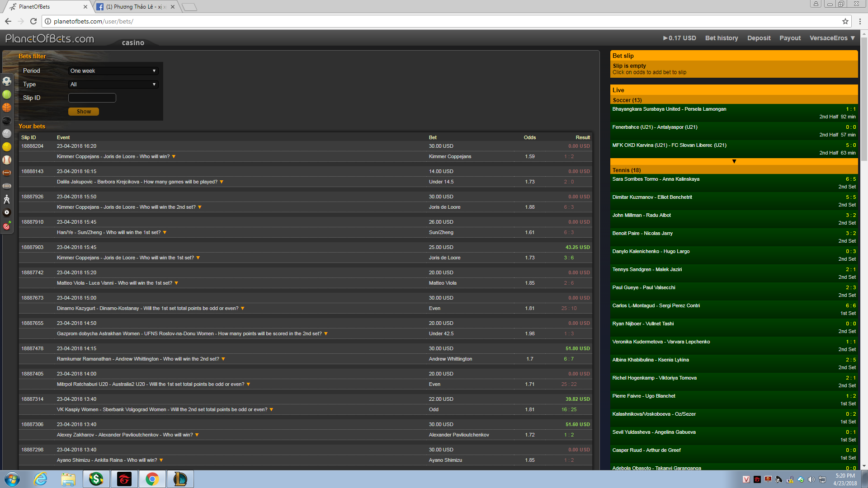Screen dimensions: 868x488
Task: Launch Internet Explorer from the taskbar
Action: [41, 479]
